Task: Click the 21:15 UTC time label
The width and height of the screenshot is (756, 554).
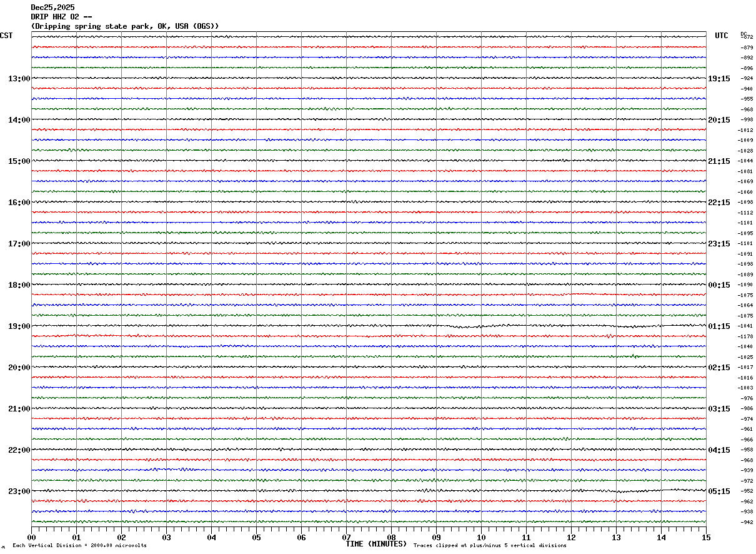Action: tap(719, 161)
